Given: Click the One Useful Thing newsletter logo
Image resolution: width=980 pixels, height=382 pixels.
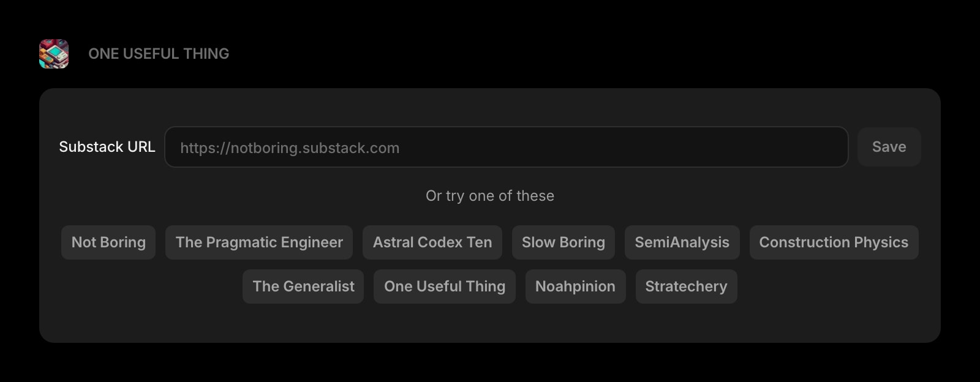Looking at the screenshot, I should click(53, 53).
